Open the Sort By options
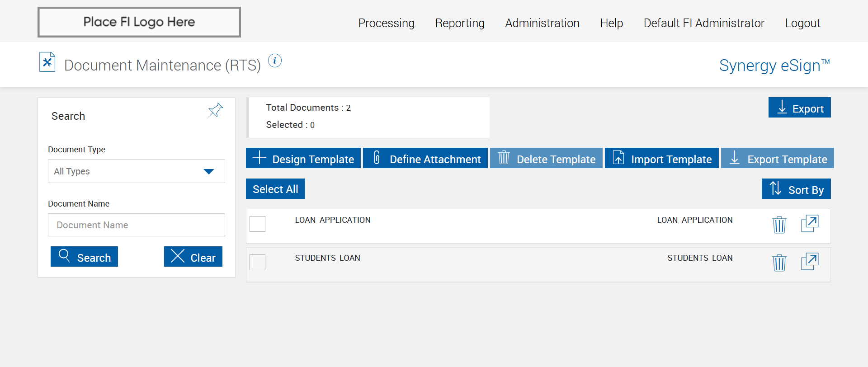 (x=796, y=189)
